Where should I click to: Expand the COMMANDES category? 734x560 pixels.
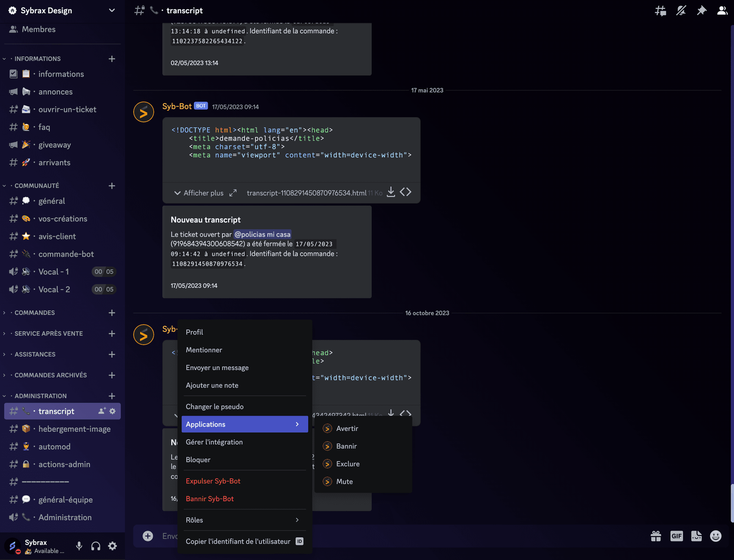click(x=35, y=313)
